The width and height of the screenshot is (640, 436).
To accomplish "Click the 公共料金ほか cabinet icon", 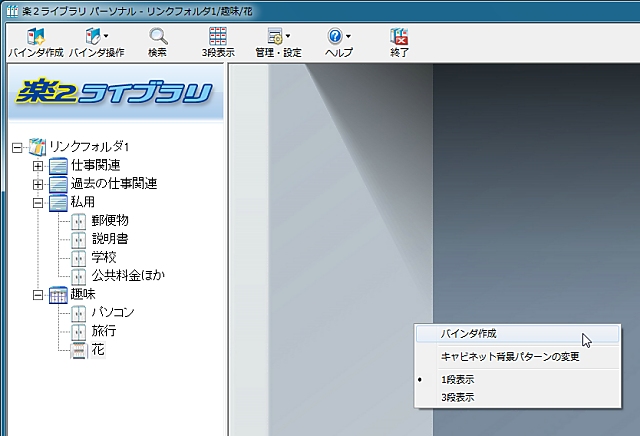I will point(78,276).
